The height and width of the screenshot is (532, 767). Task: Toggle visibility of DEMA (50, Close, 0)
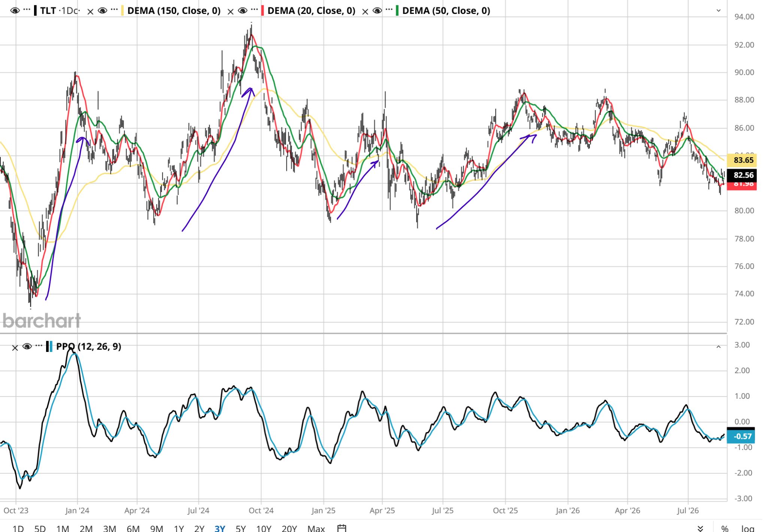coord(378,10)
